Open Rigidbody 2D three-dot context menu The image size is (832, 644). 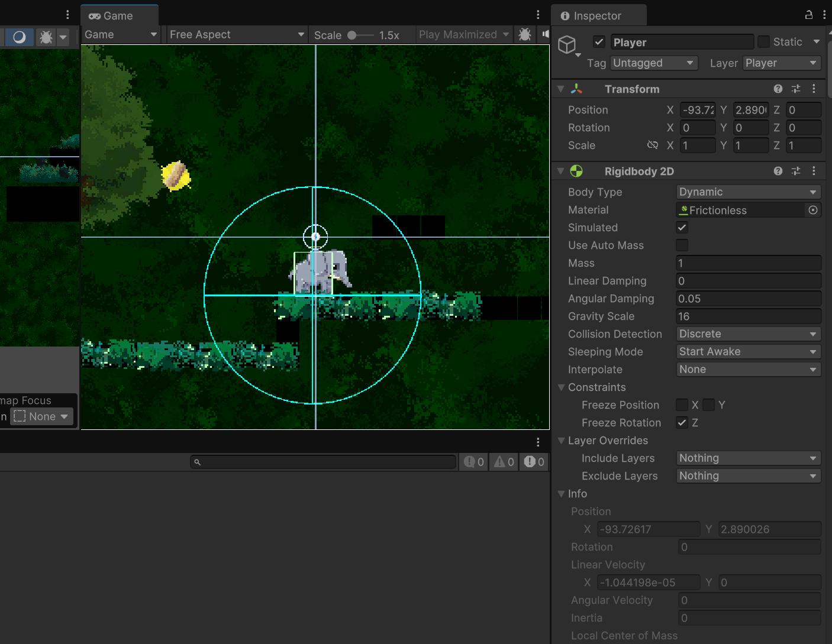click(x=814, y=171)
